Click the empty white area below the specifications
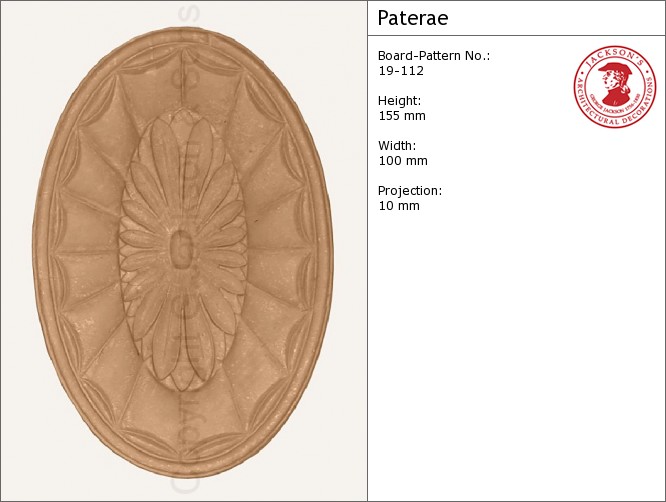The image size is (666, 502). click(515, 370)
